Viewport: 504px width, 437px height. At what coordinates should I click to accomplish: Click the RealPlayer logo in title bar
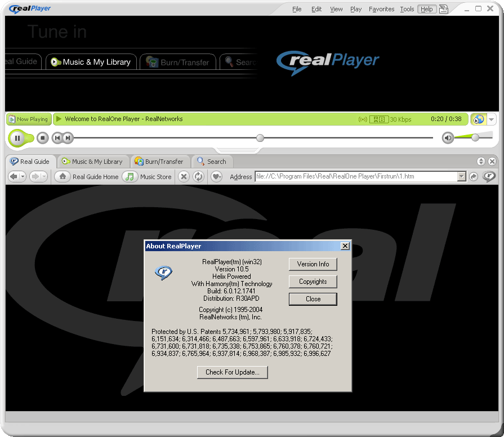[30, 8]
